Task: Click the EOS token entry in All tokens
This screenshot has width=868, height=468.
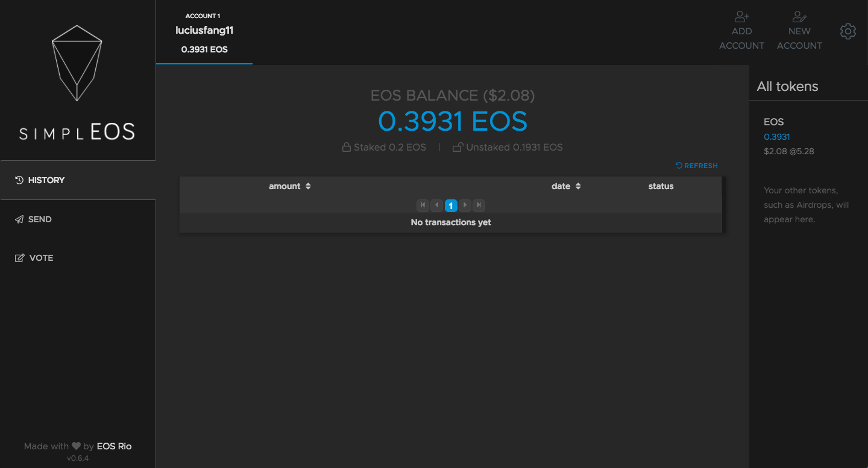Action: click(789, 137)
